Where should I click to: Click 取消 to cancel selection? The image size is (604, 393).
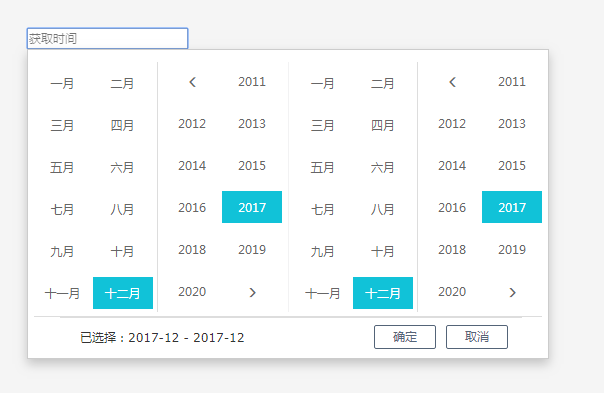tap(477, 337)
